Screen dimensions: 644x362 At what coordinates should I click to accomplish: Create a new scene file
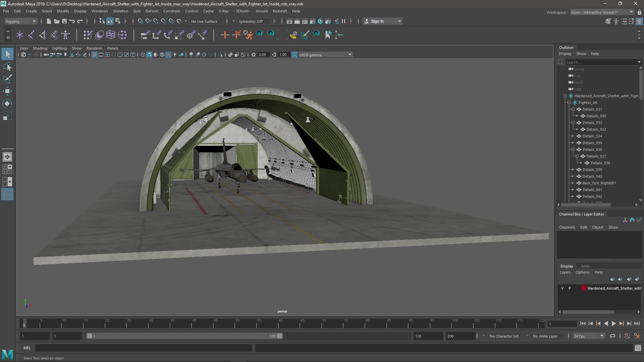tap(49, 21)
